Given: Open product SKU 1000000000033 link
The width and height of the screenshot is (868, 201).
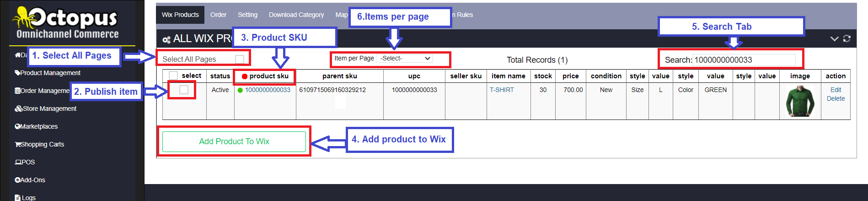Looking at the screenshot, I should [x=268, y=90].
